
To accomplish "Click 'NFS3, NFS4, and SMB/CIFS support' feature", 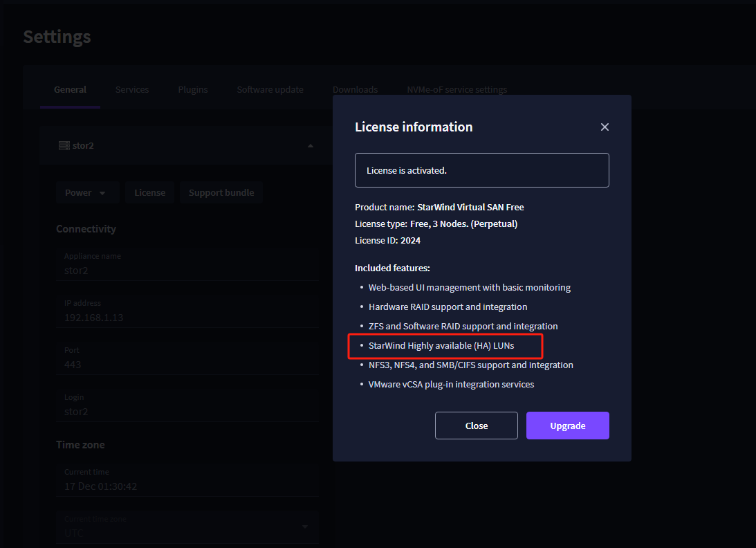I will coord(470,365).
